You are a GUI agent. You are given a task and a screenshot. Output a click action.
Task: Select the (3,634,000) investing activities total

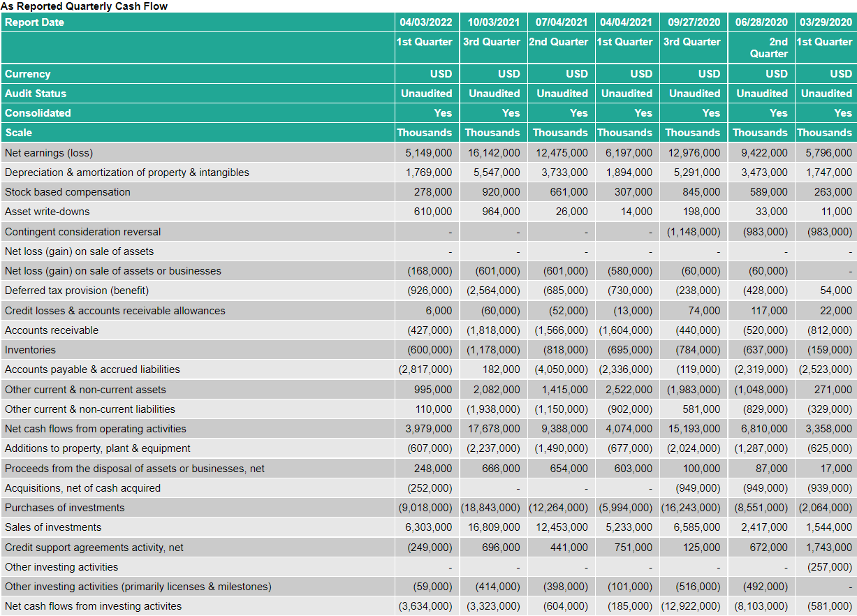426,606
